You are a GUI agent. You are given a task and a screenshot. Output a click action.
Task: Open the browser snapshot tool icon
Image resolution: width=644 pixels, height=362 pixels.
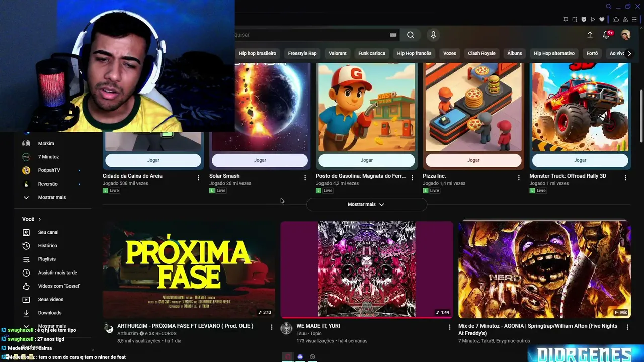pyautogui.click(x=575, y=20)
